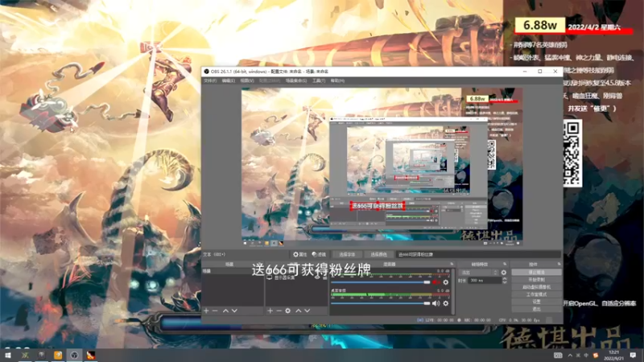Adjust the first track volume slider
This screenshot has width=644, height=362.
pyautogui.click(x=381, y=282)
